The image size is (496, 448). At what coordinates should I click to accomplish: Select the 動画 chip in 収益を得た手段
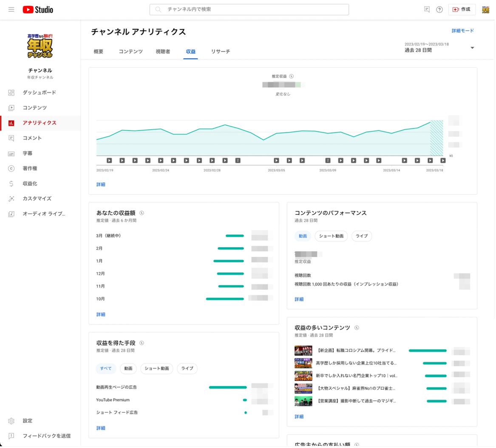[128, 369]
